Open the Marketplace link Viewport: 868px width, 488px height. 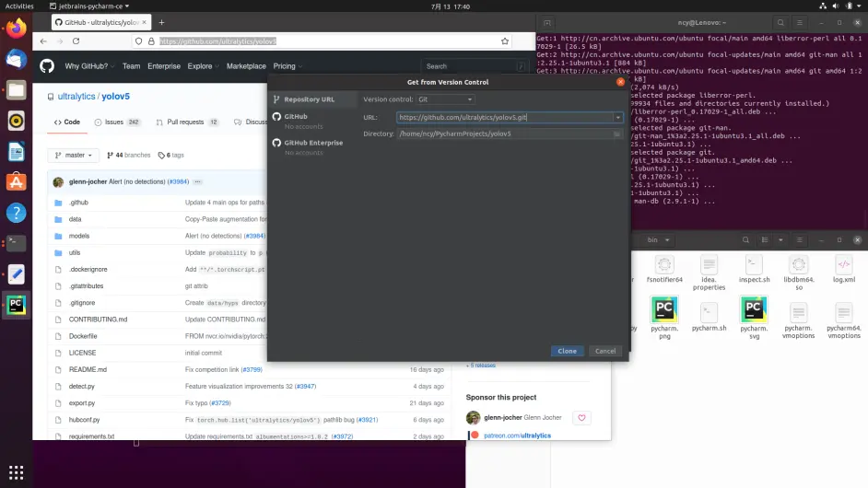[x=246, y=66]
